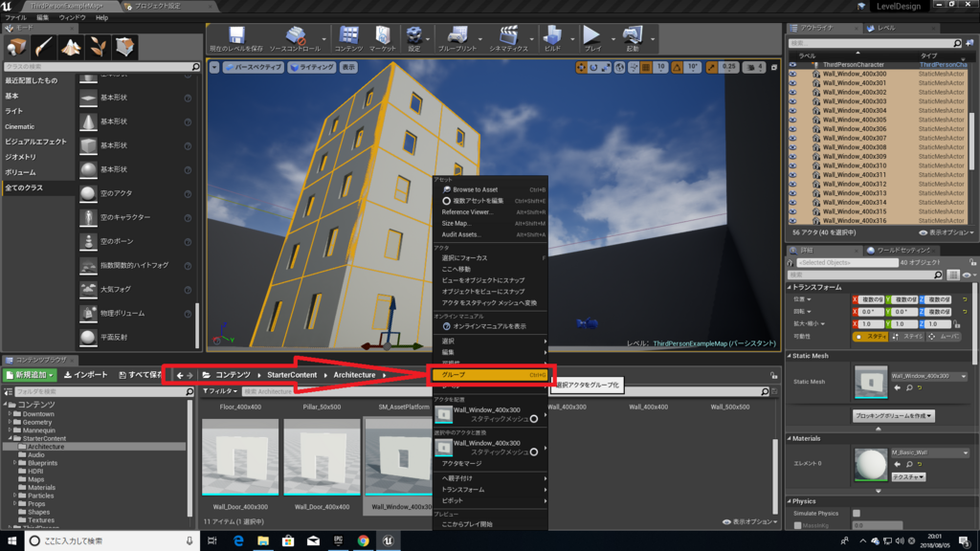Click the M_Basic_Wall material preview sphere

(x=870, y=466)
